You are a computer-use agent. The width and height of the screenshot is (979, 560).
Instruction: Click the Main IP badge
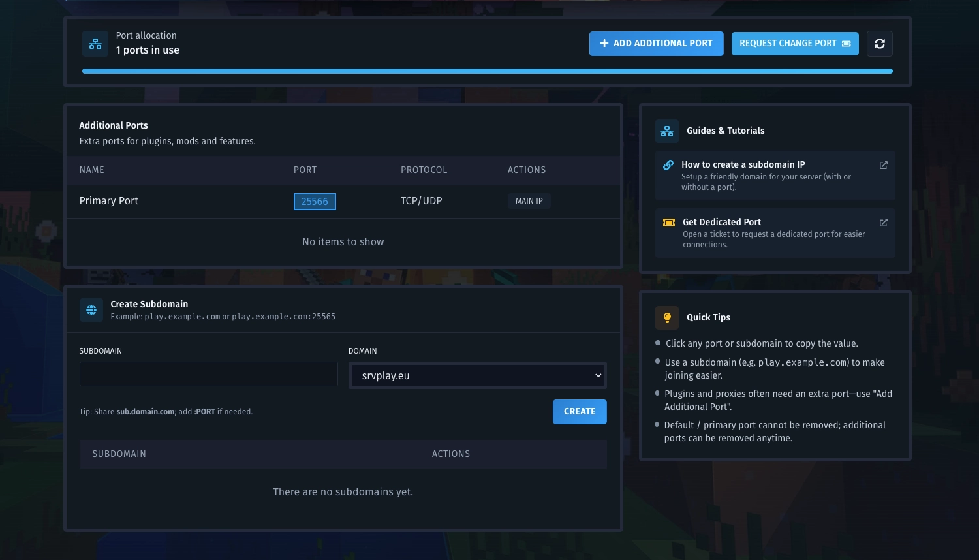[x=529, y=201]
